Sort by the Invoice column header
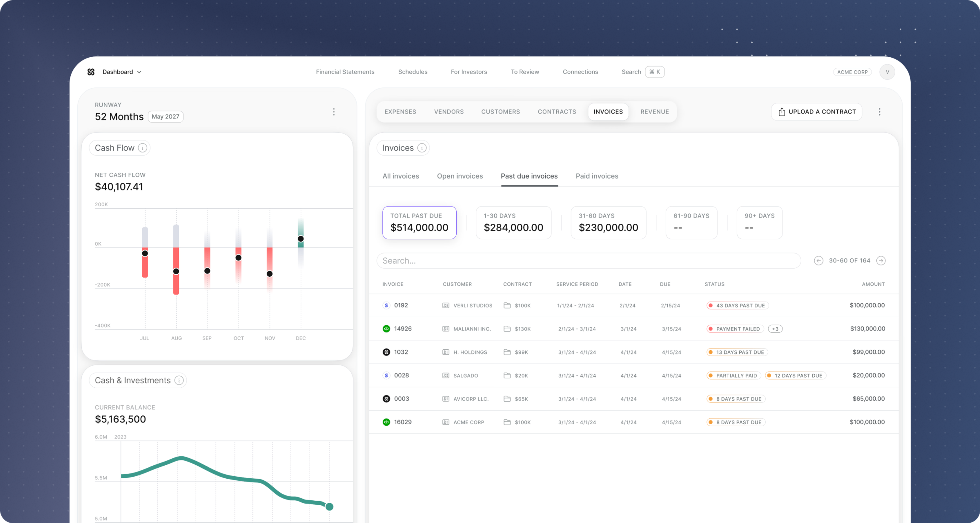Viewport: 980px width, 523px height. coord(393,284)
